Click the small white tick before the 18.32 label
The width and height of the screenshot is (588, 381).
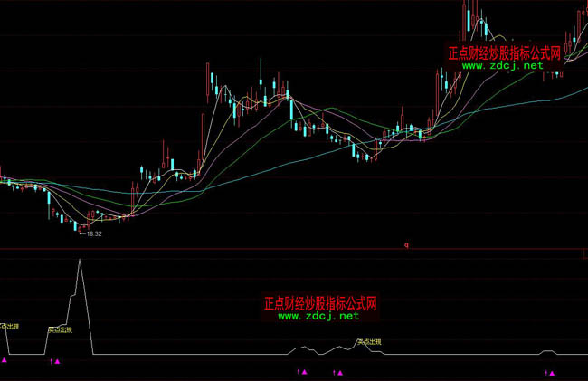click(81, 234)
